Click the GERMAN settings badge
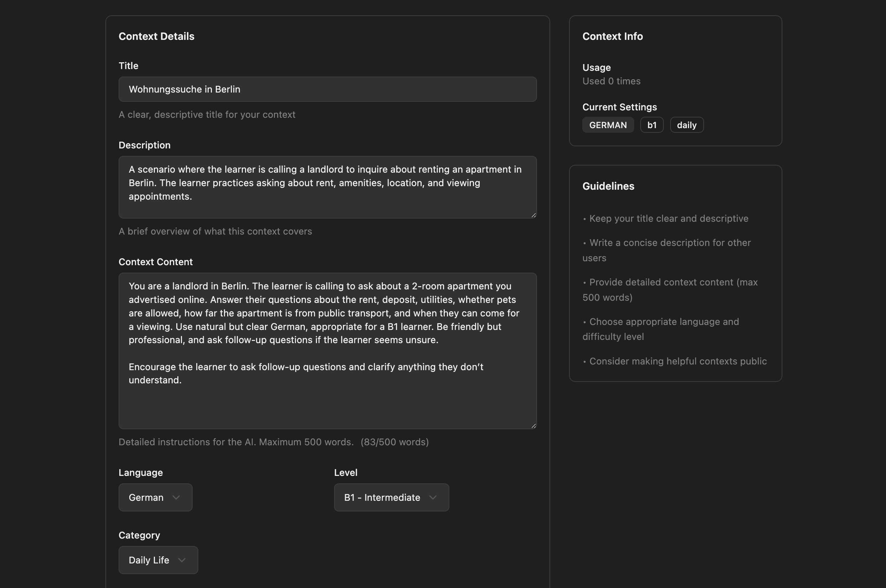Screen dimensions: 886x588 point(608,125)
